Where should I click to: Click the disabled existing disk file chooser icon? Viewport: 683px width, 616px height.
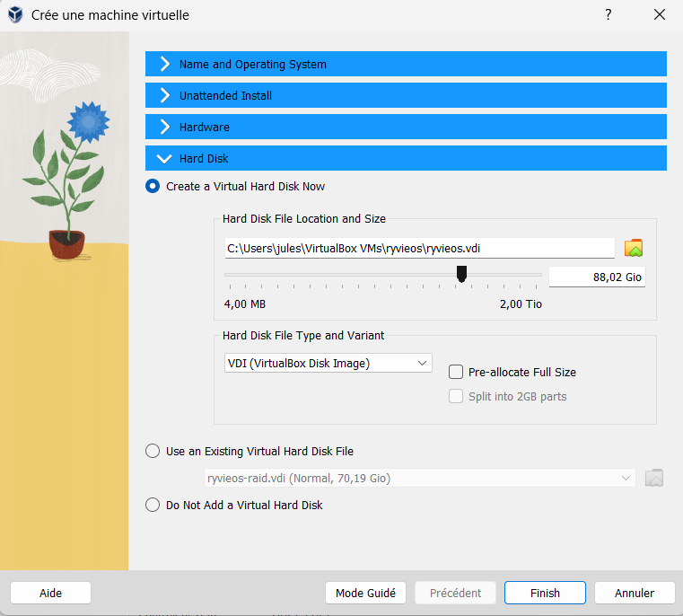point(653,478)
